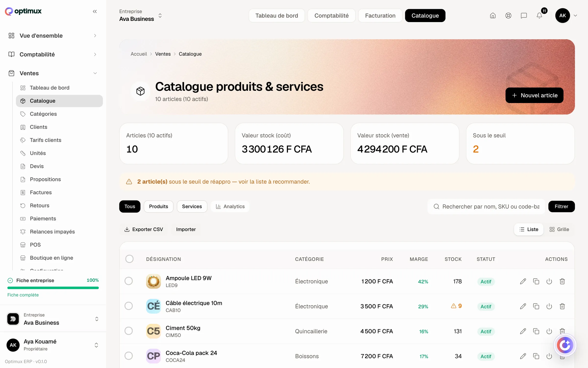This screenshot has height=368, width=588.
Task: Duplicate the Coca-Cola pack 24 article
Action: click(x=536, y=356)
